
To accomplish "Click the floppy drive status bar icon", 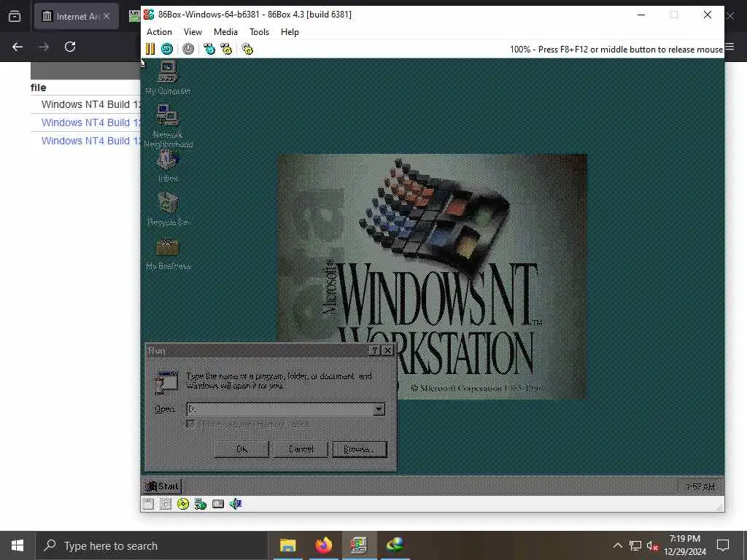I will click(148, 504).
